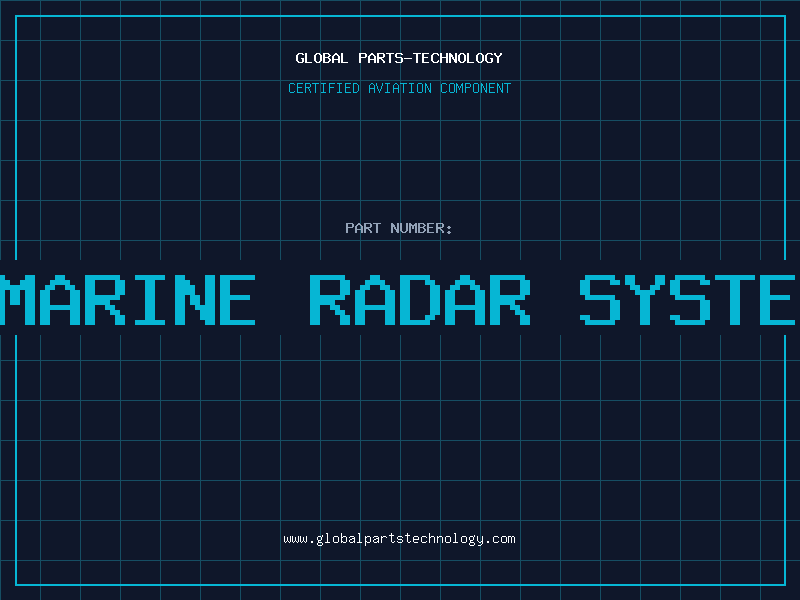Click the word GLOBAL in the header
Image resolution: width=800 pixels, height=600 pixels.
(321, 59)
